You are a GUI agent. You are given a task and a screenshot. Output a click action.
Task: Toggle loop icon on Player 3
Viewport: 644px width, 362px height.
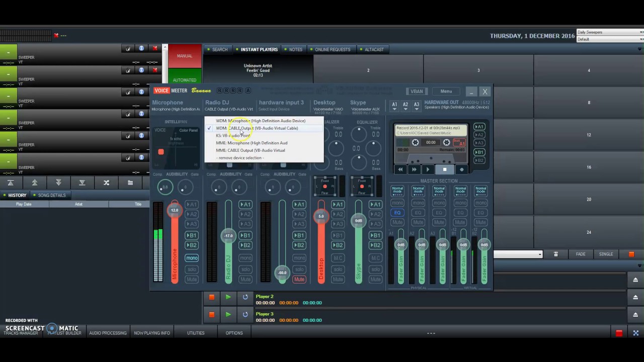245,314
